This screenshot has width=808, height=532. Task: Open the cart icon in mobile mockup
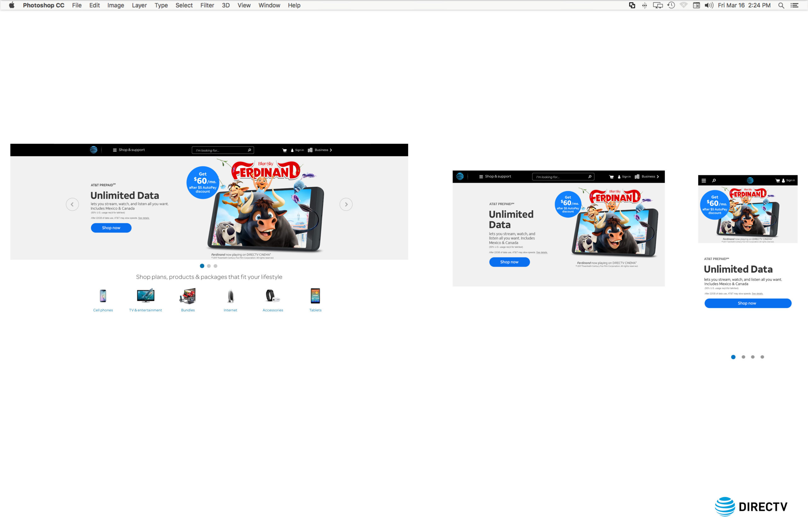click(777, 180)
